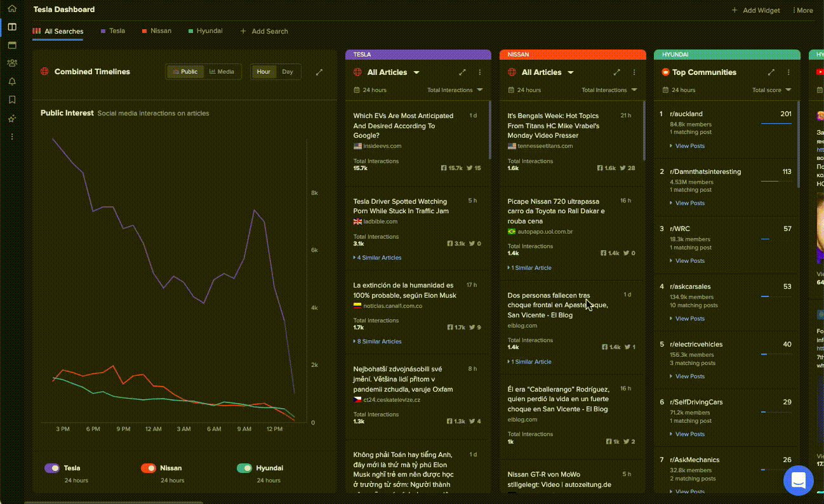Click the Tesla articles list scrollbar
Screen dimensions: 824x504
[x=489, y=130]
